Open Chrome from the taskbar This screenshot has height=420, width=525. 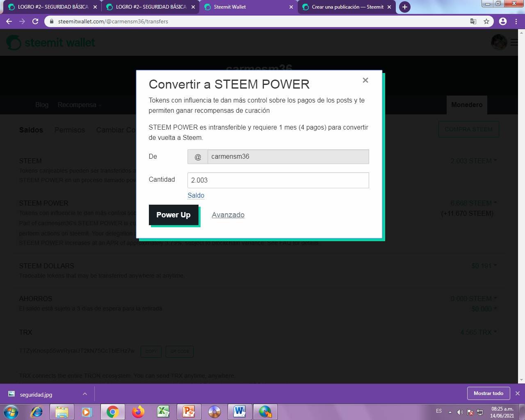(x=113, y=412)
